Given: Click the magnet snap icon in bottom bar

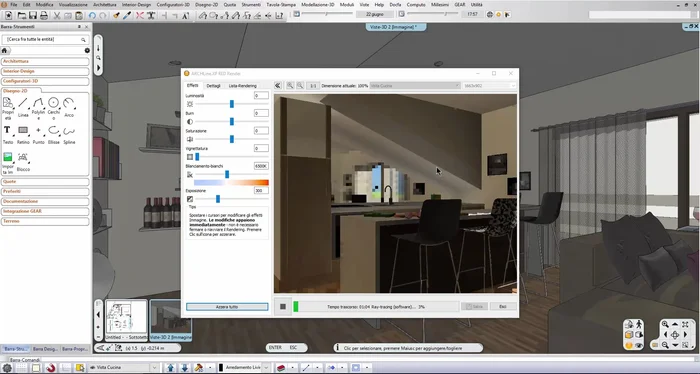Looking at the screenshot, I should click(50, 368).
